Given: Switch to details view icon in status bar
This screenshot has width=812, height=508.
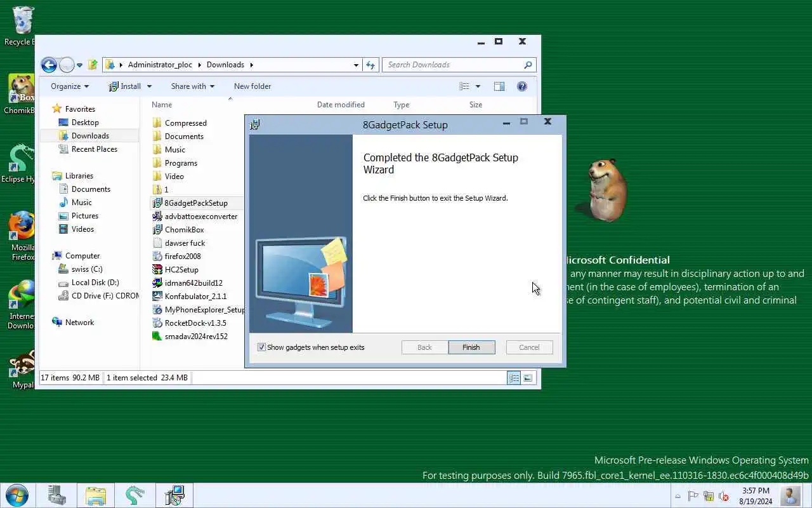Looking at the screenshot, I should (514, 378).
